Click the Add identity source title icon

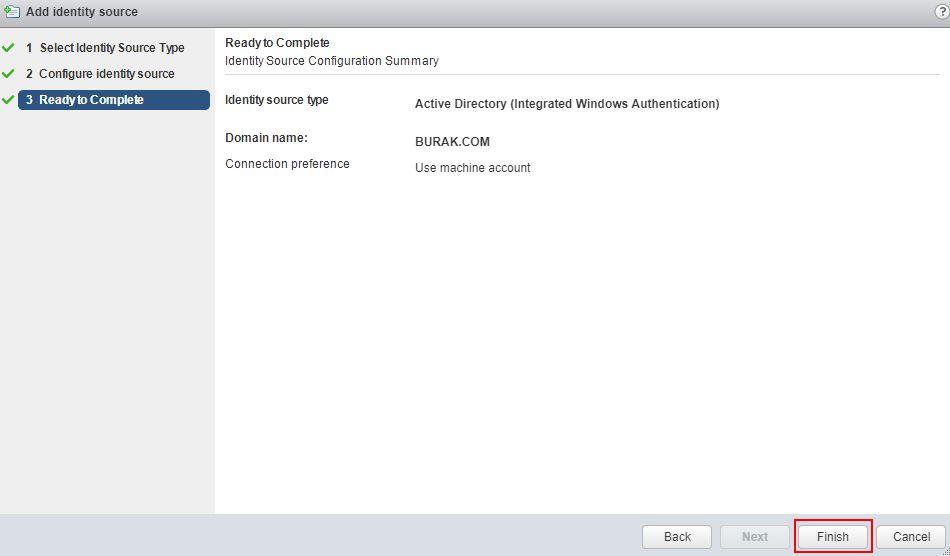11,12
